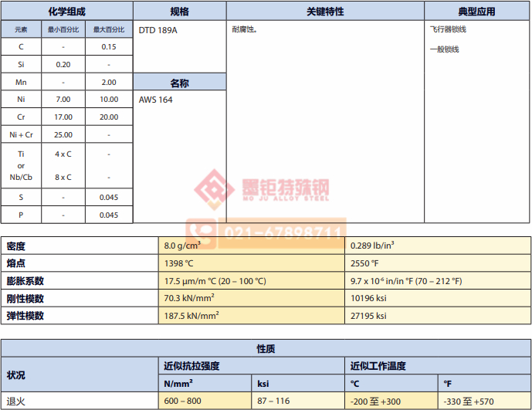532x410 pixels.
Task: Select the 一般锁线 application entry
Action: pyautogui.click(x=444, y=49)
